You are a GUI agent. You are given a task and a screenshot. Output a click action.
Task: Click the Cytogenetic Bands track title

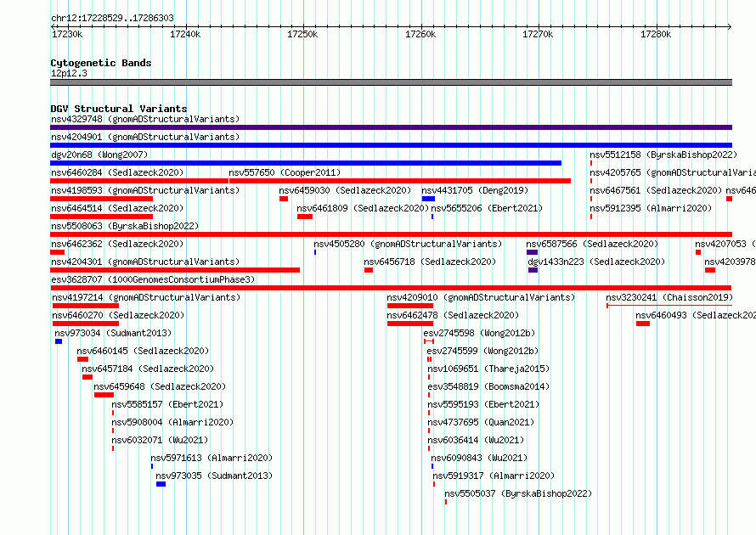101,63
